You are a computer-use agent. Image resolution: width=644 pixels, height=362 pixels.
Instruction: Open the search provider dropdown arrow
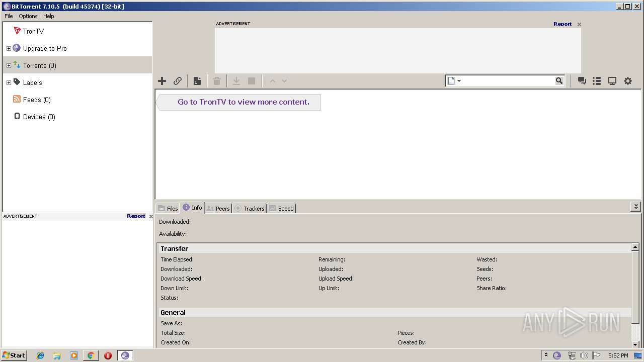coord(459,81)
